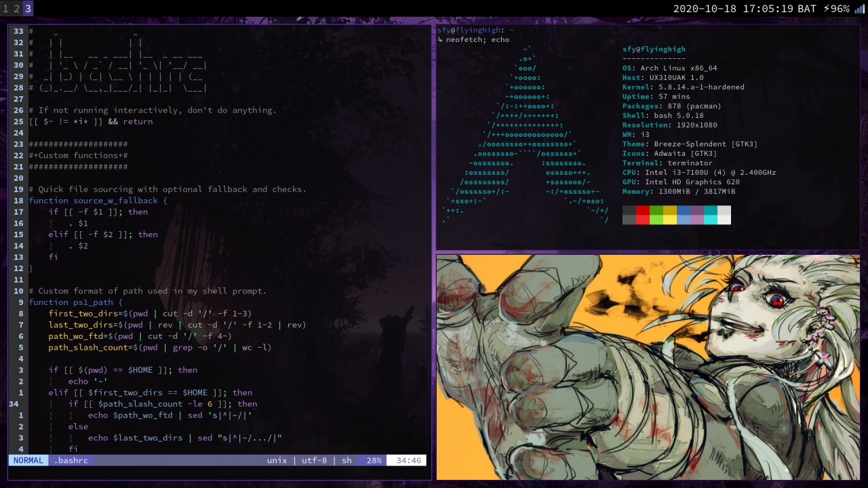Click the CPU Intel i3-7100U line

pyautogui.click(x=699, y=172)
